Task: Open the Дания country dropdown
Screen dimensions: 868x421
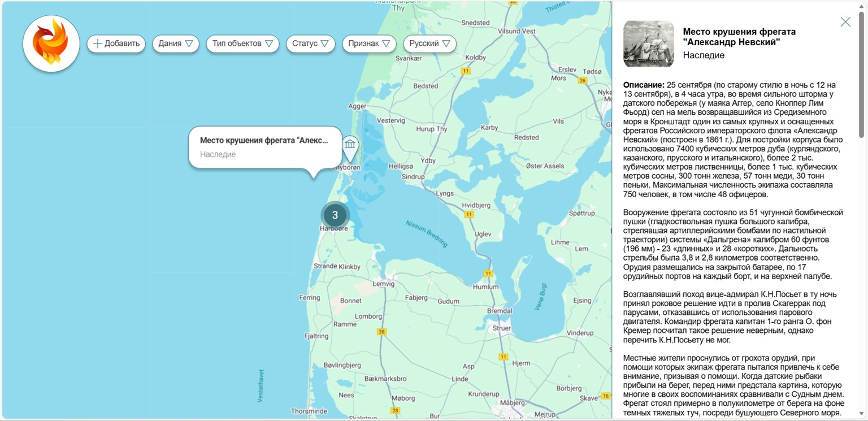Action: [175, 44]
